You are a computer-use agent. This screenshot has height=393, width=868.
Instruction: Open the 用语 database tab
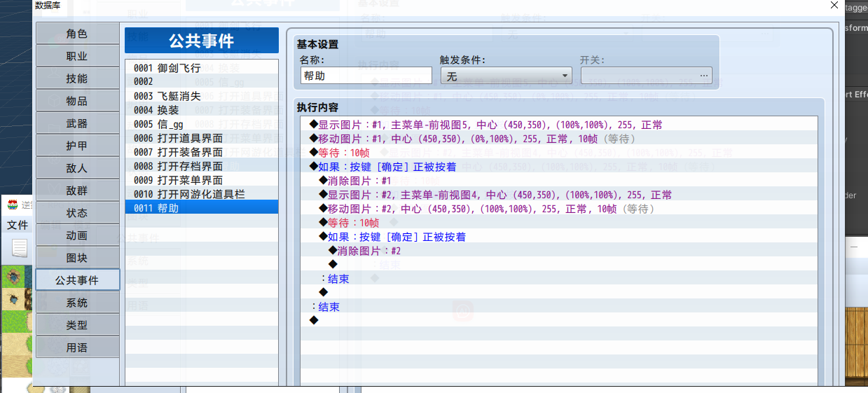77,347
